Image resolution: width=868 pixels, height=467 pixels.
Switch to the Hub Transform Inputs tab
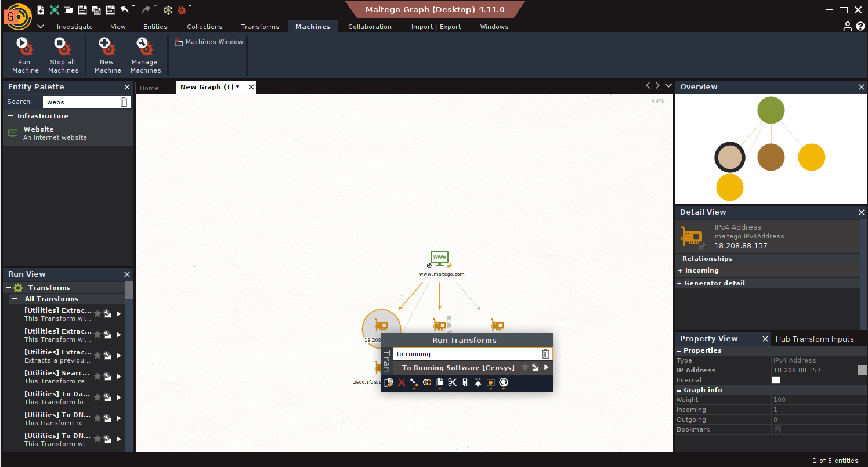814,339
